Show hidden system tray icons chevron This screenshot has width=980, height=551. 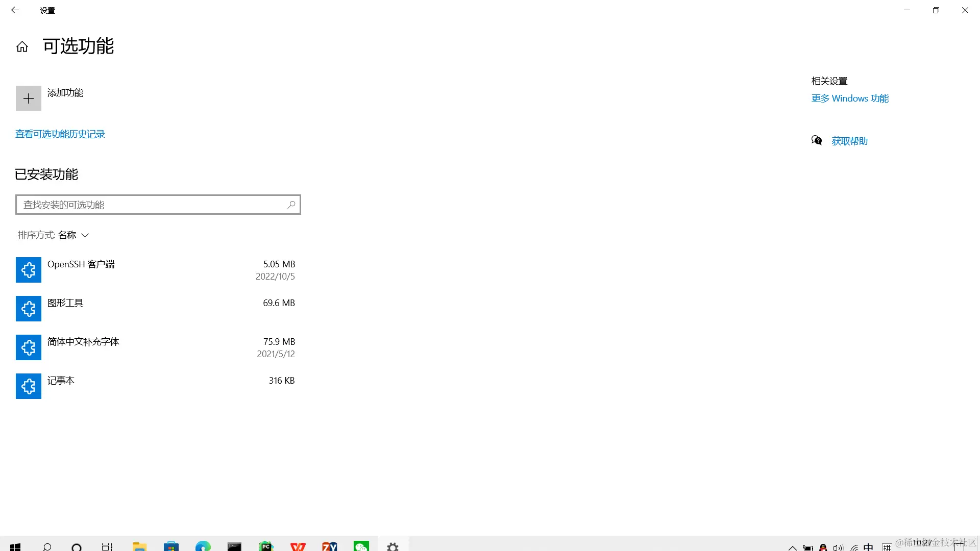point(792,547)
